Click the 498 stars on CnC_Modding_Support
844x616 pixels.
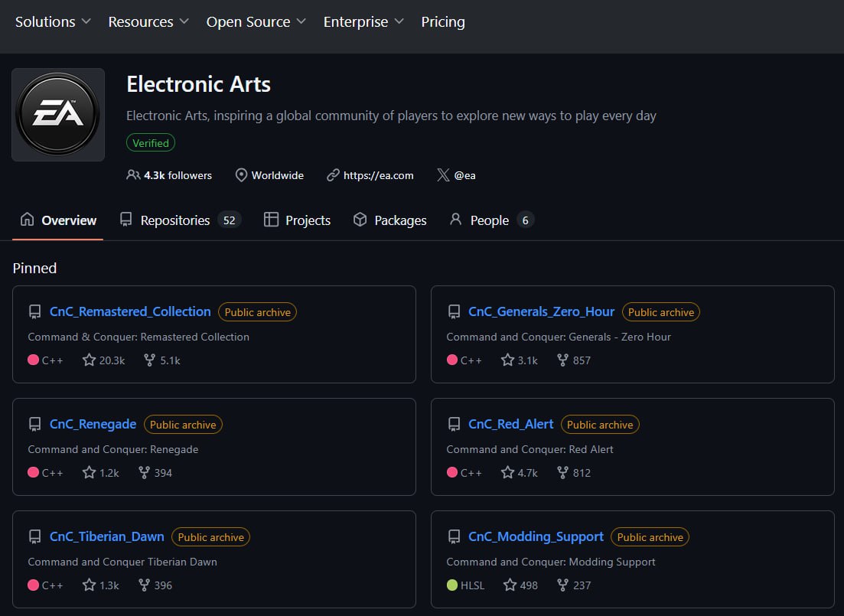[x=520, y=585]
